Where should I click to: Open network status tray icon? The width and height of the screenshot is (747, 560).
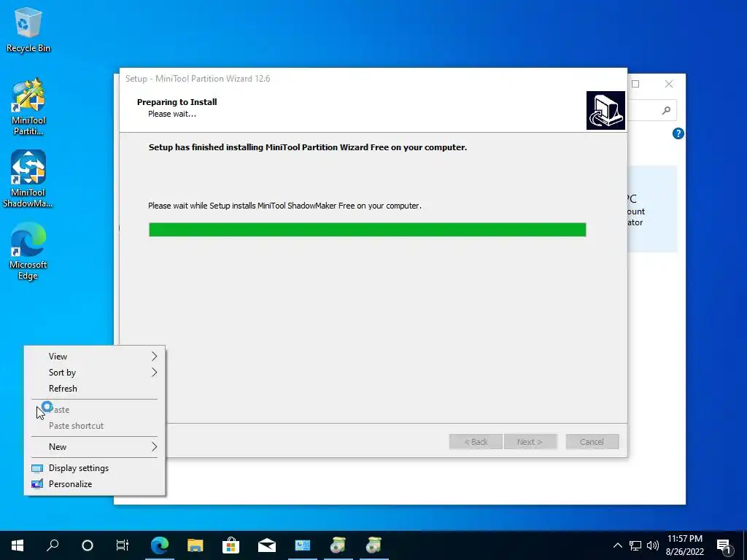point(635,545)
